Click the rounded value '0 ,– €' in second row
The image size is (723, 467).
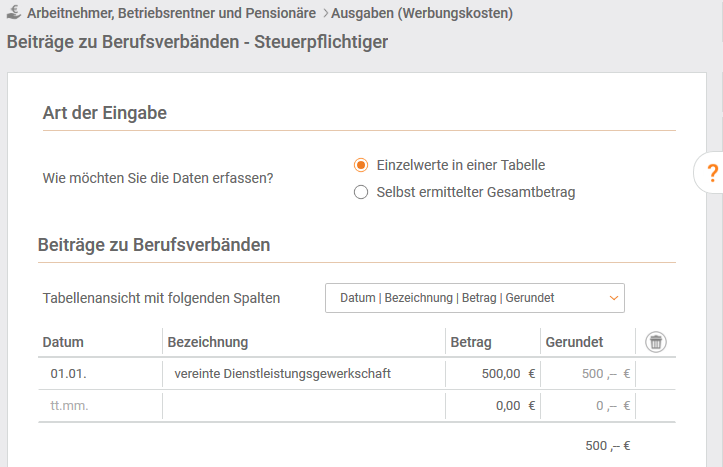(x=613, y=406)
